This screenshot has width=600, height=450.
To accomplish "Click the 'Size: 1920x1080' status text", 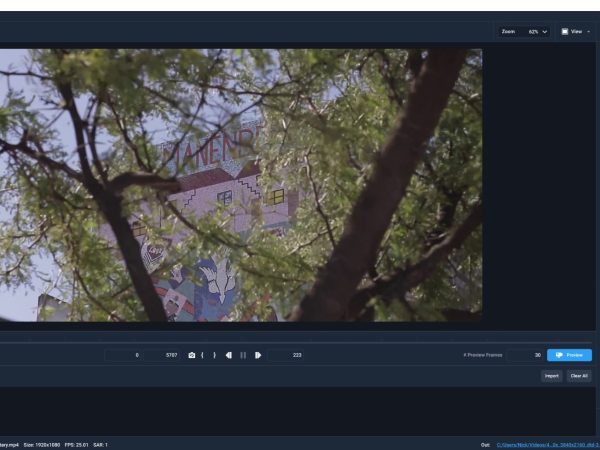I will tap(42, 445).
